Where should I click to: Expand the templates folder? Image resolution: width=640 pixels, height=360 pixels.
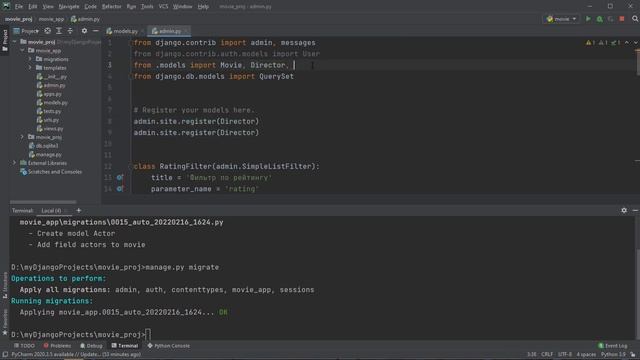[x=30, y=68]
